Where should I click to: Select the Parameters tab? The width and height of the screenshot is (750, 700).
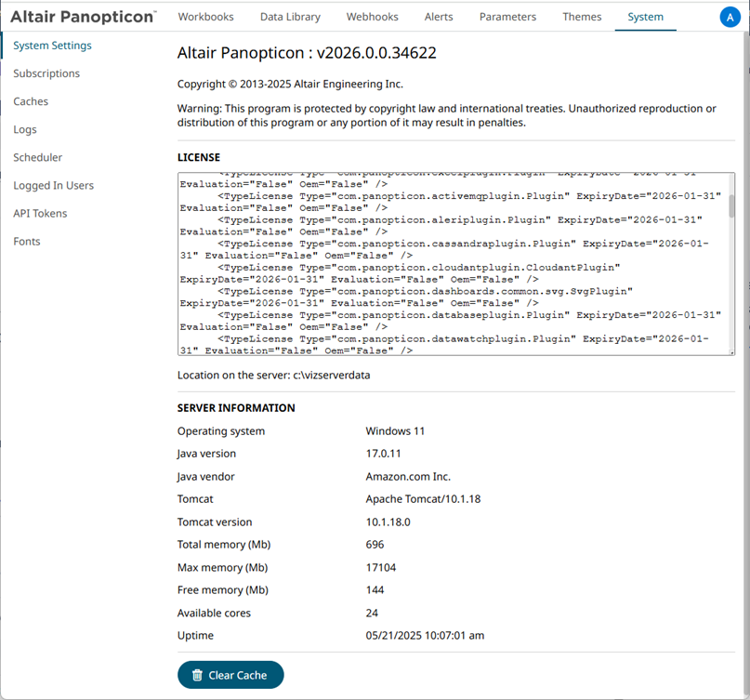coord(507,17)
